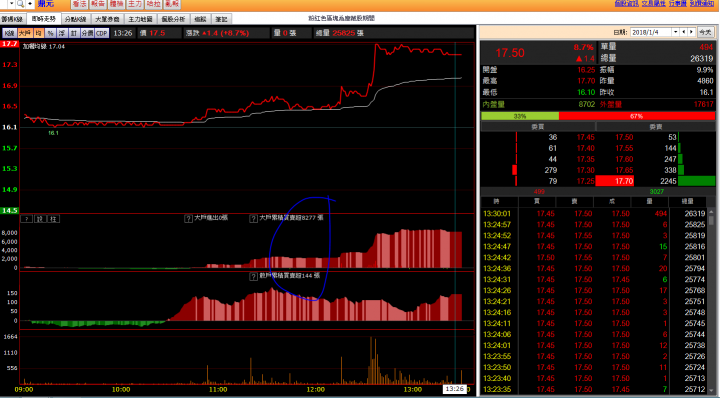Click the ? icon beside 散戶累積買賣超144張
Screen dimensions: 720x398
tap(253, 276)
